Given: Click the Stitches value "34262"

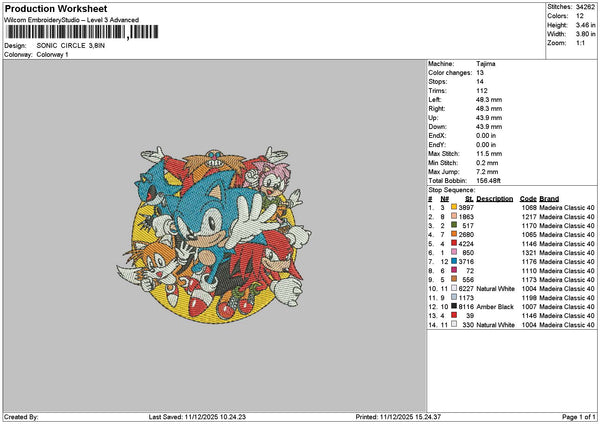Looking at the screenshot, I should pyautogui.click(x=585, y=7).
